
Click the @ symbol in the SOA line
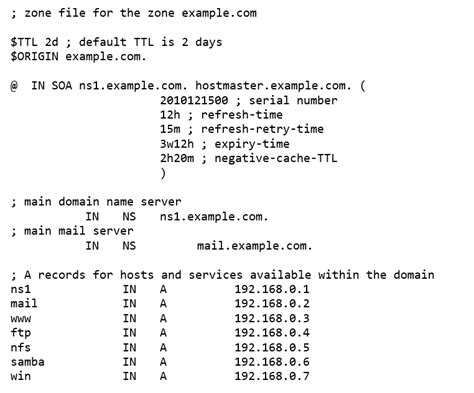[14, 86]
